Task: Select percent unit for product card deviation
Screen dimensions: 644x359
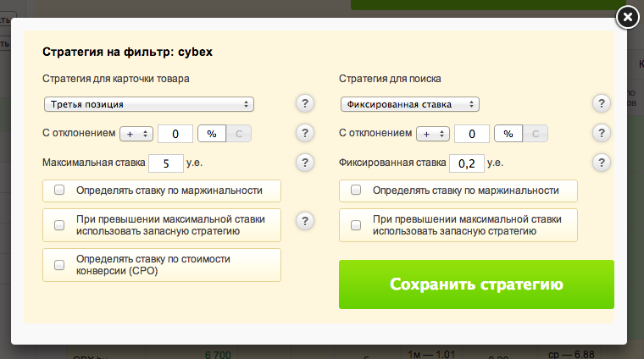Action: click(212, 134)
